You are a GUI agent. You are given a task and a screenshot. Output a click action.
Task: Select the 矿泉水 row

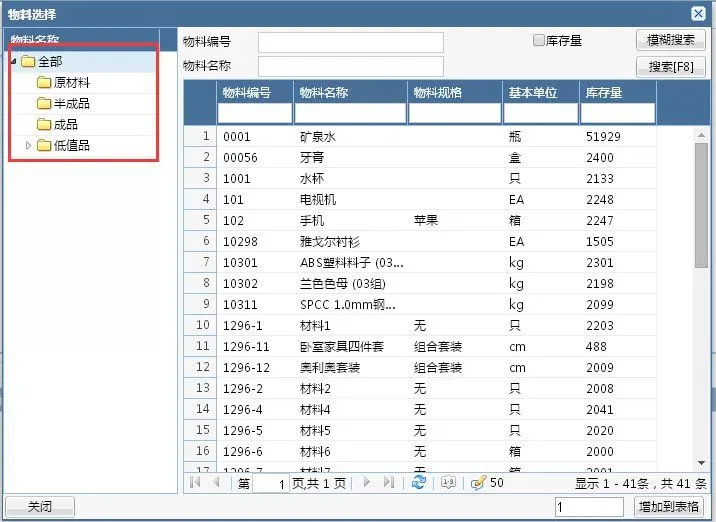[420, 136]
